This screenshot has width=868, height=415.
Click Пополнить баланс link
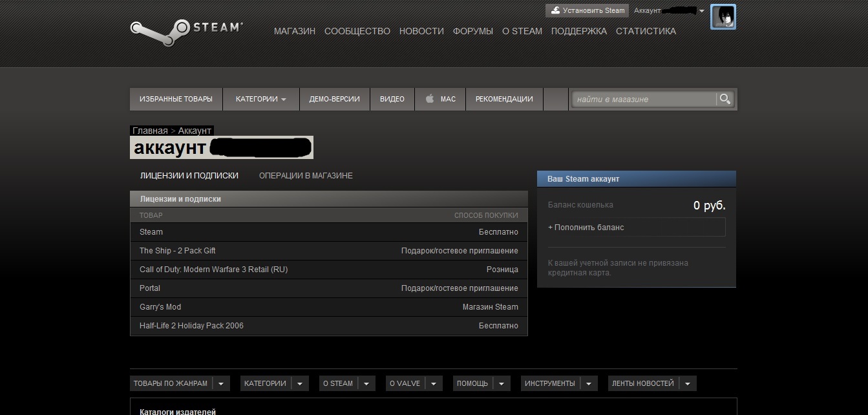pos(586,228)
